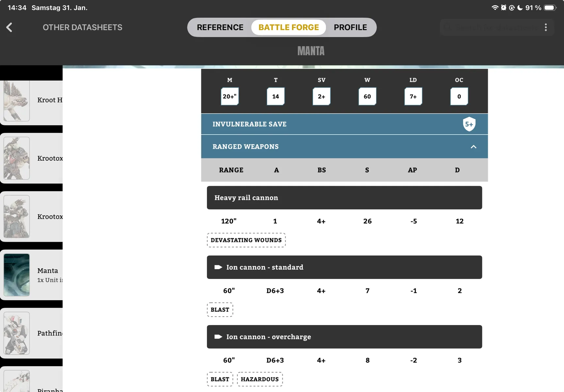
Task: Collapse the Ranged Weapons section chevron
Action: (473, 147)
